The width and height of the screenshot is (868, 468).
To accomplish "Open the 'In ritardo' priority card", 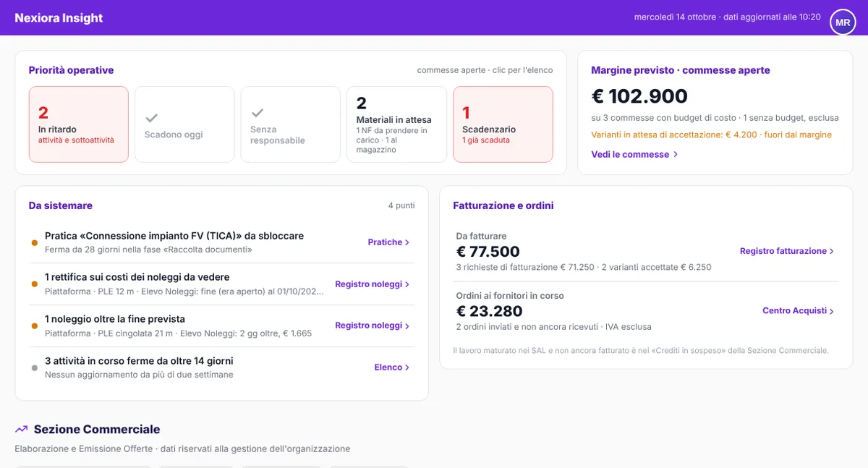I will [79, 124].
